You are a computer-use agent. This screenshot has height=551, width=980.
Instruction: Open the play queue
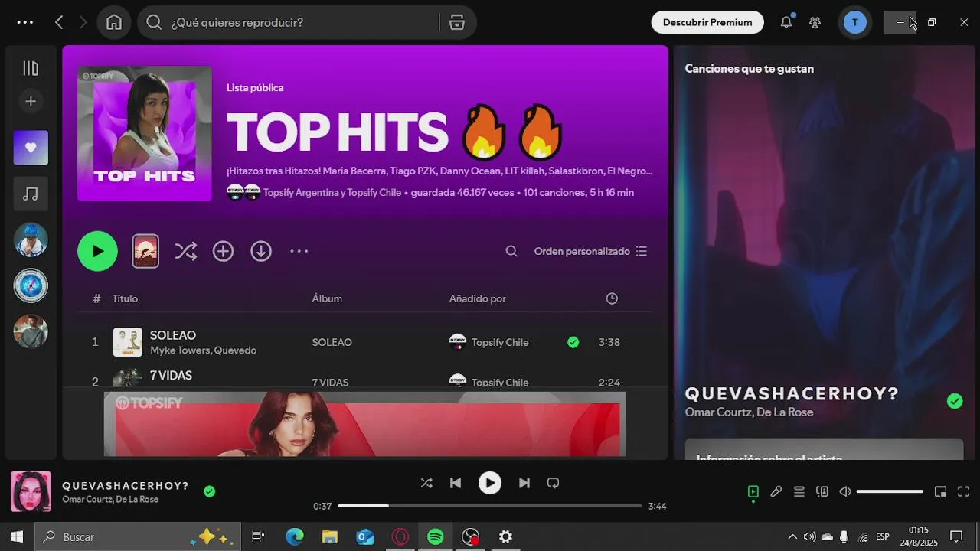(799, 492)
